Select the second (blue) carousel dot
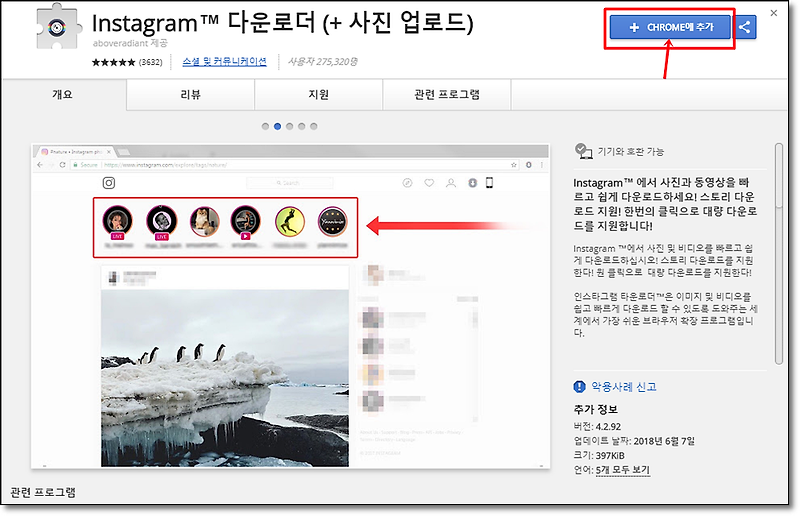 278,126
